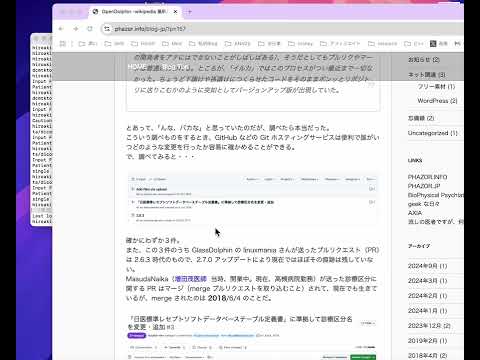
Task: View site information icon in address bar
Action: (x=107, y=29)
